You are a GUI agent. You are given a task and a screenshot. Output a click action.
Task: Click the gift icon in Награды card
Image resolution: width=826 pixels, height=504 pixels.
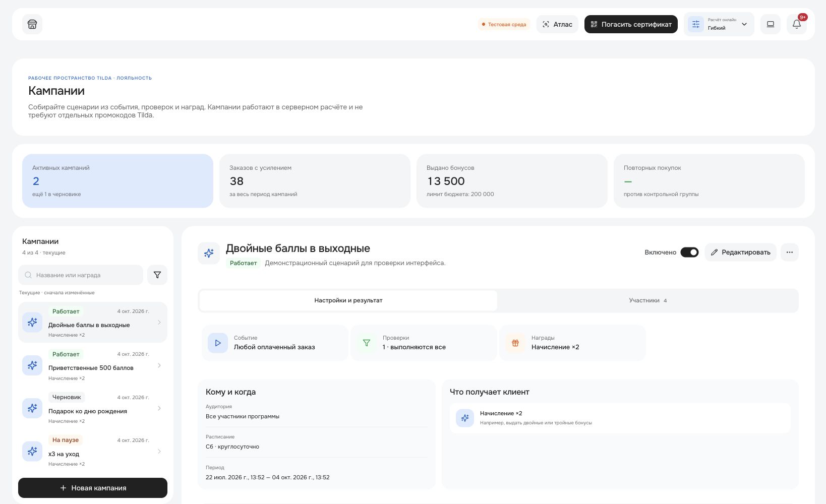(x=515, y=343)
